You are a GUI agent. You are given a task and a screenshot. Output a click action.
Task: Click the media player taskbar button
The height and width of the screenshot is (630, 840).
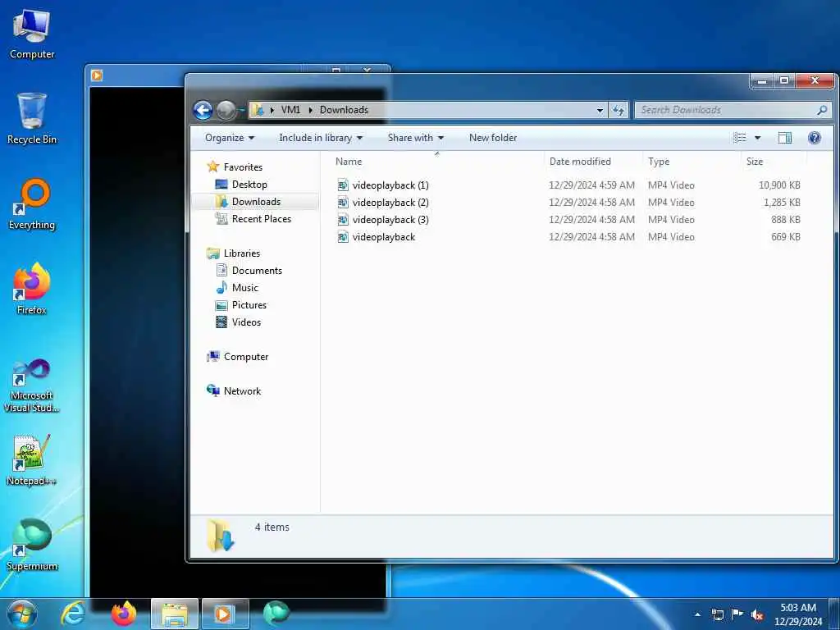tap(225, 614)
